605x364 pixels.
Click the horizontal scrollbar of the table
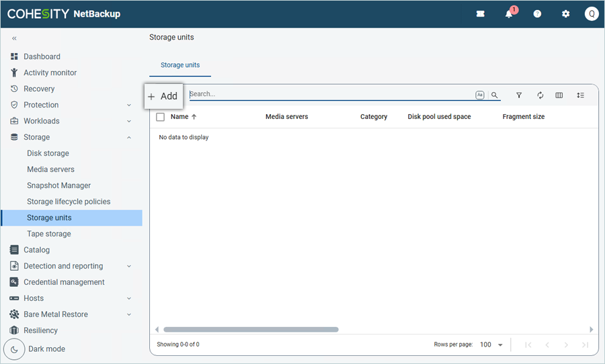(x=251, y=330)
